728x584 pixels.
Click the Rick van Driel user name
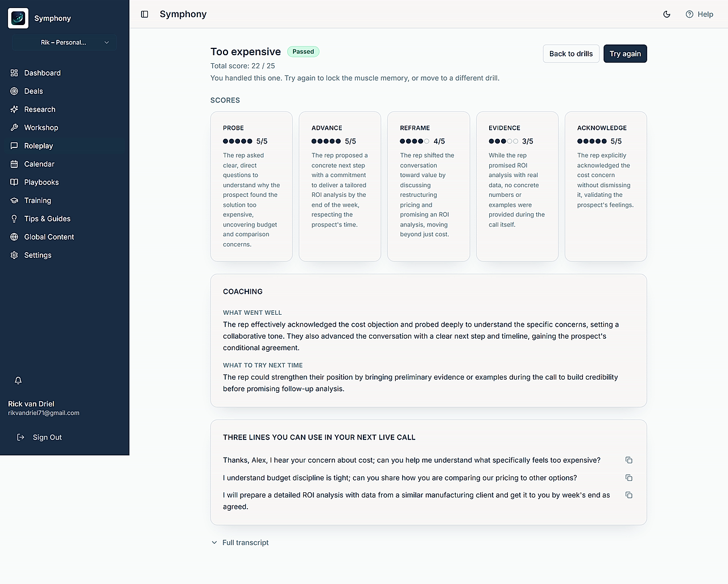[x=31, y=404]
